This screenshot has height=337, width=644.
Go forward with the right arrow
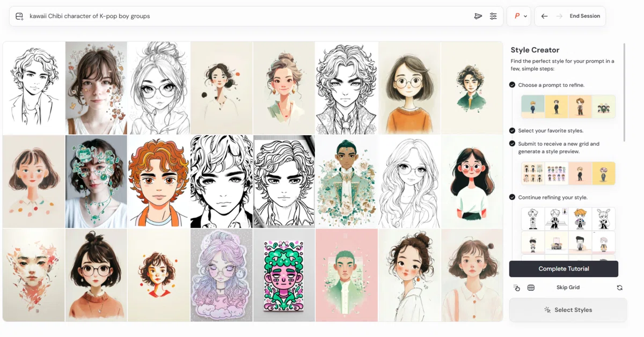559,16
